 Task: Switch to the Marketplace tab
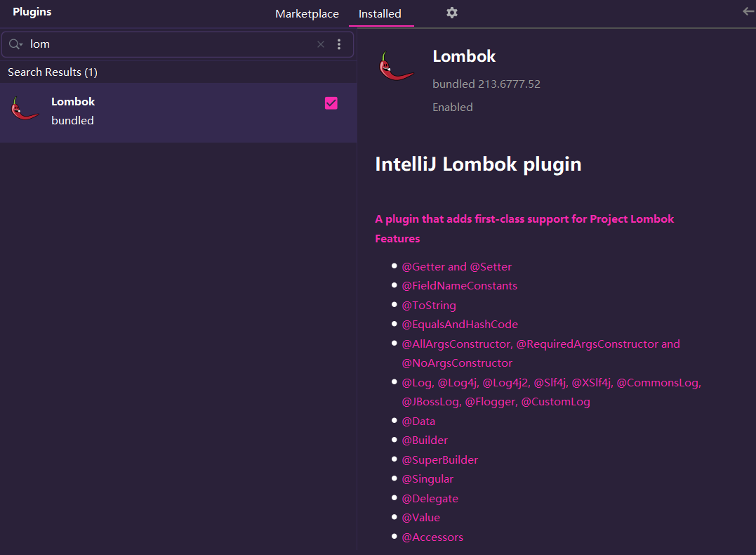tap(307, 14)
